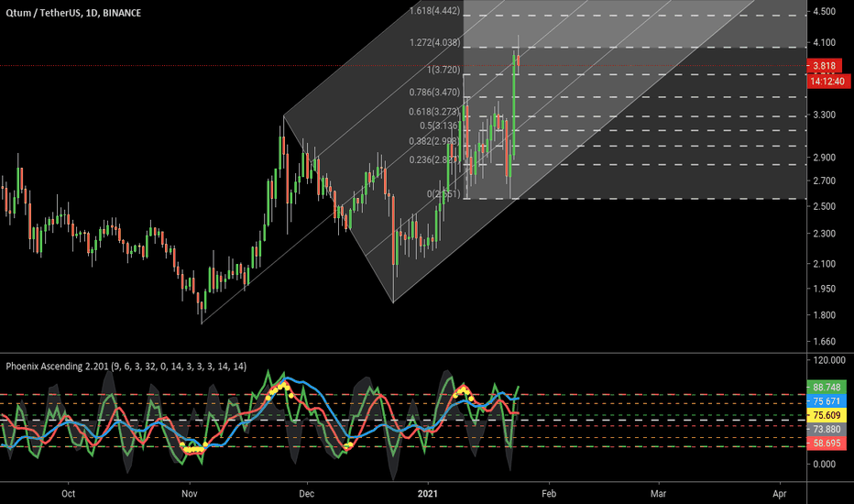Click the 2.100 price axis label
The image size is (854, 504).
(x=824, y=264)
